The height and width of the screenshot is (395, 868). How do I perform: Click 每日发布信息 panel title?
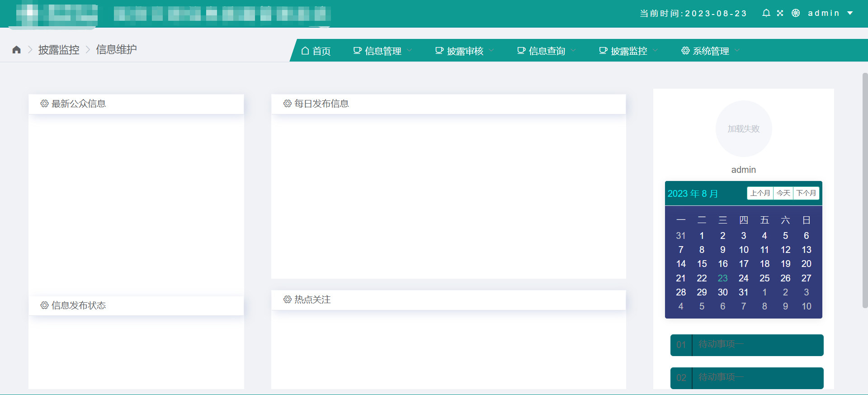321,104
